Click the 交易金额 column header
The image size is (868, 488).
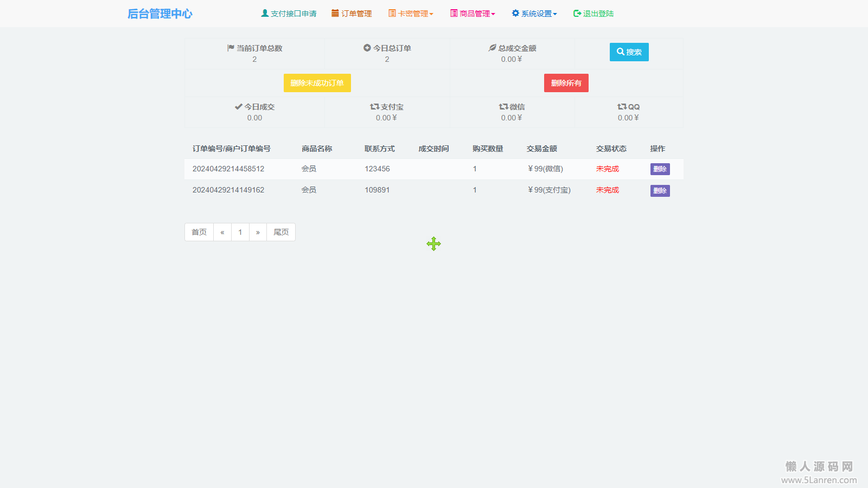(x=542, y=149)
